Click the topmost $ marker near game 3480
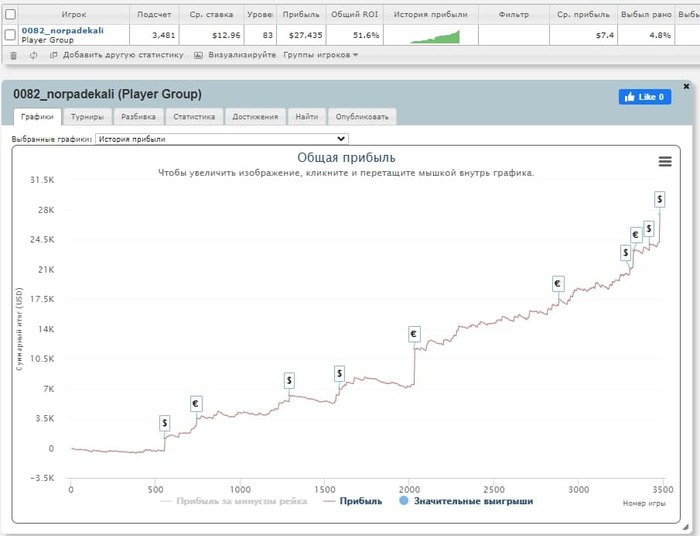Image resolution: width=700 pixels, height=536 pixels. point(659,199)
